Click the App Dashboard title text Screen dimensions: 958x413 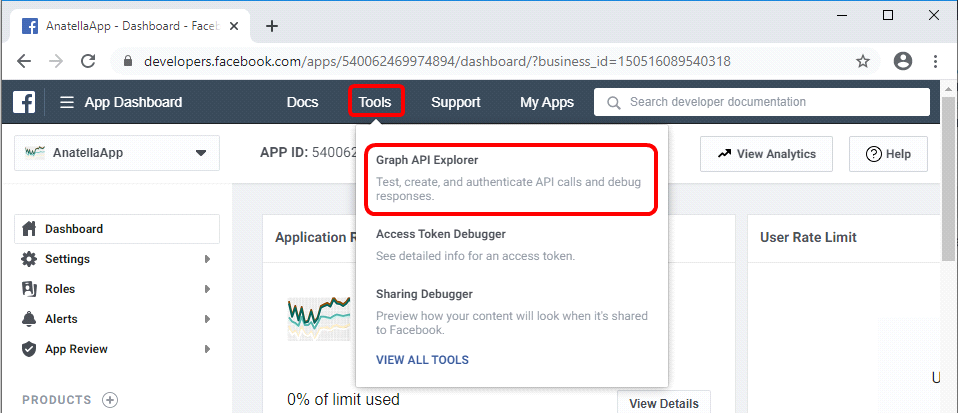click(x=133, y=102)
